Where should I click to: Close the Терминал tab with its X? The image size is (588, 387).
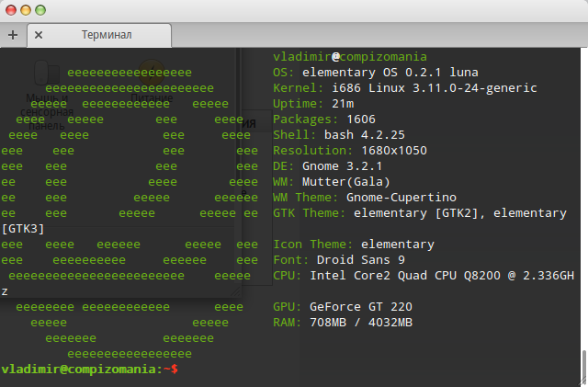(x=39, y=35)
